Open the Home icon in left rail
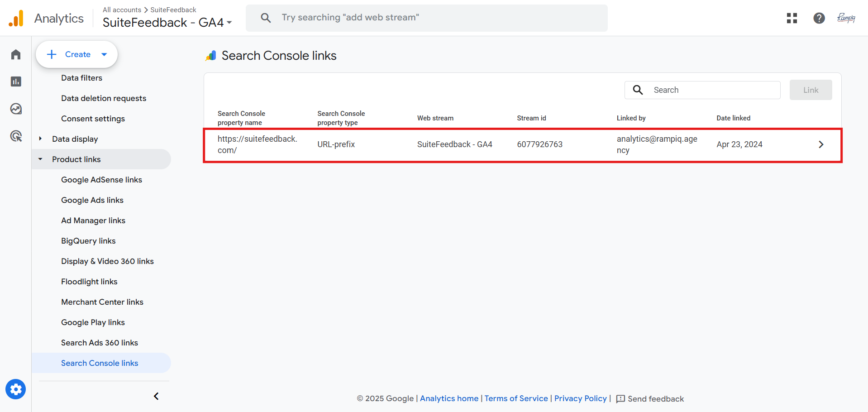Screen dimensions: 868x412 [16, 55]
